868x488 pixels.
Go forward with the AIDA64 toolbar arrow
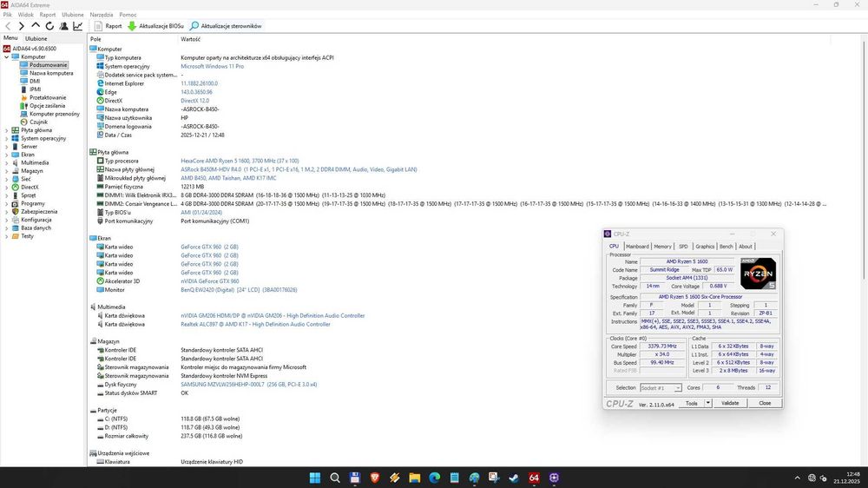coord(21,26)
